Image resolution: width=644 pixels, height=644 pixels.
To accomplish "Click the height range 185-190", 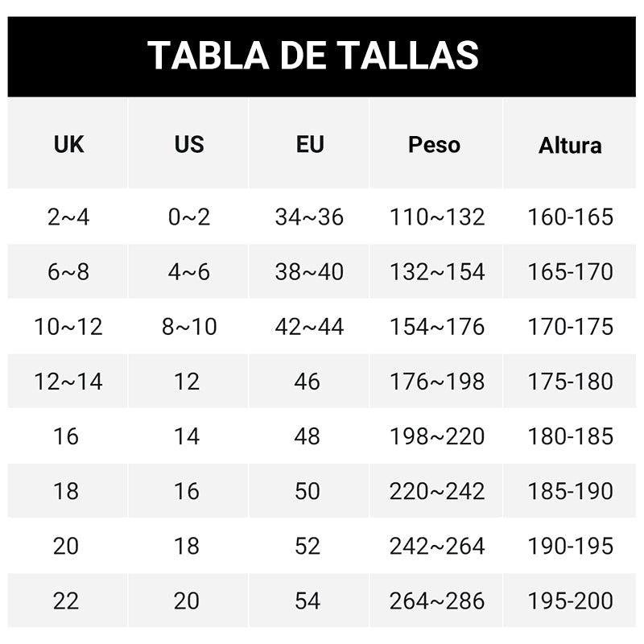I will tap(570, 491).
